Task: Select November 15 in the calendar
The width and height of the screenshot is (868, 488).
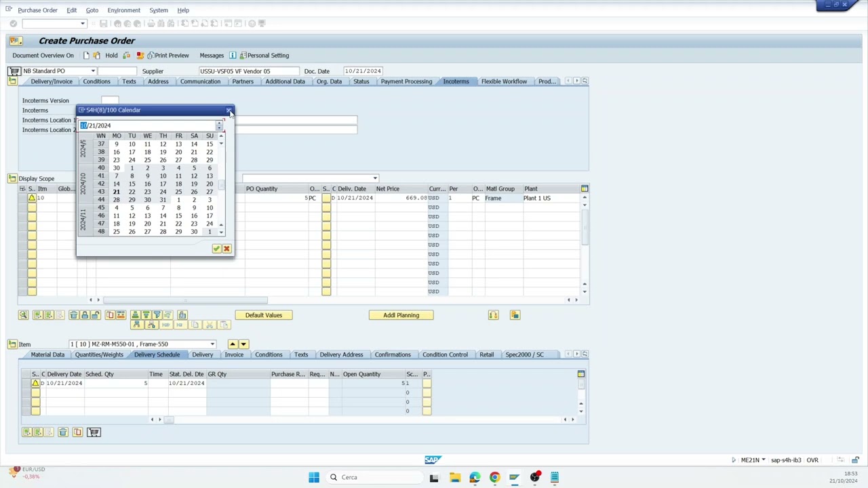Action: click(178, 216)
